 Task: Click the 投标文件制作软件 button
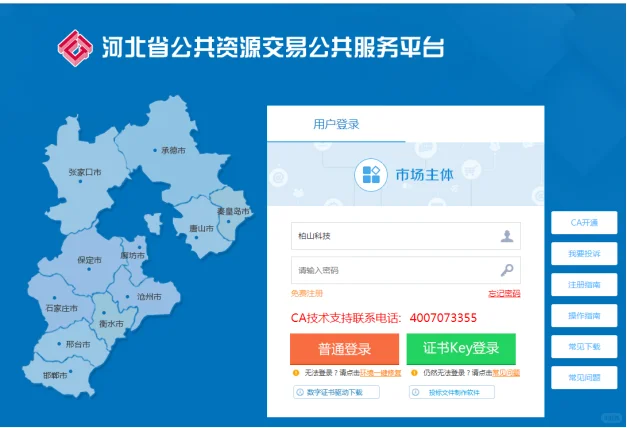point(452,392)
